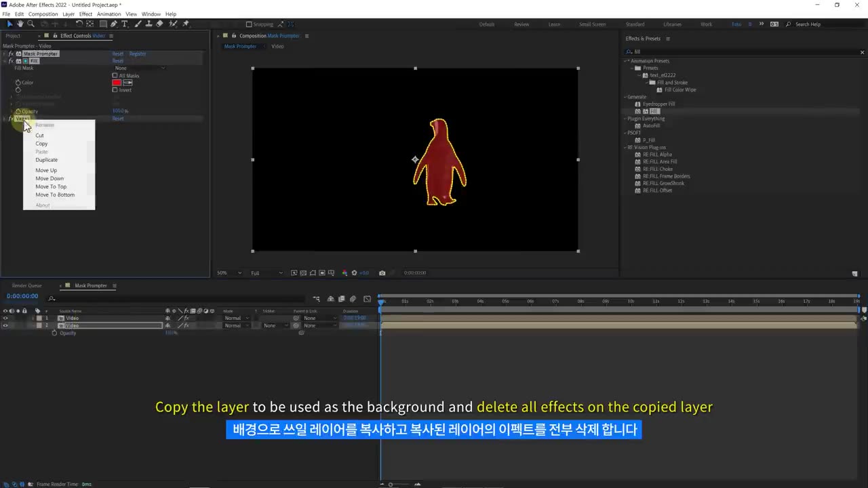Open the red Fill color swatch

(117, 83)
